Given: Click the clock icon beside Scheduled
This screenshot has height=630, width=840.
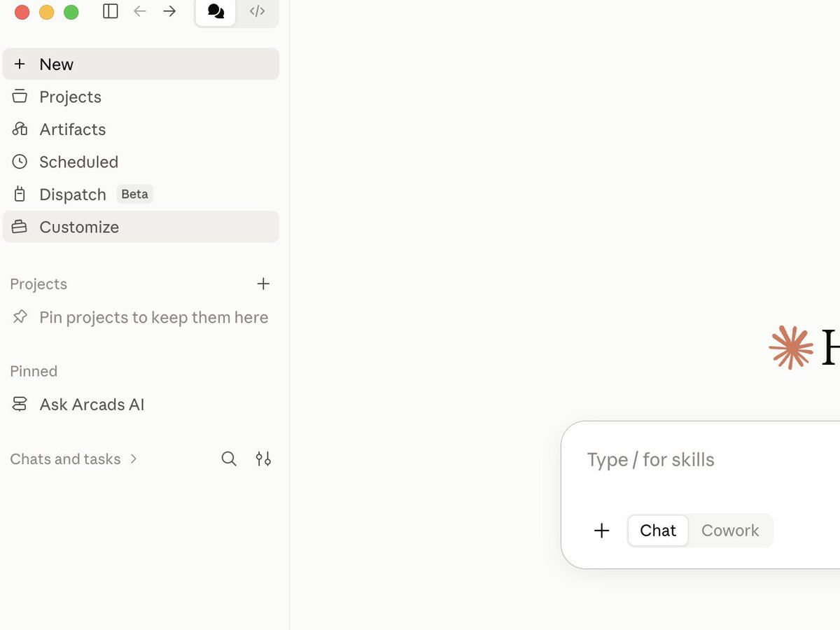Looking at the screenshot, I should coord(20,162).
